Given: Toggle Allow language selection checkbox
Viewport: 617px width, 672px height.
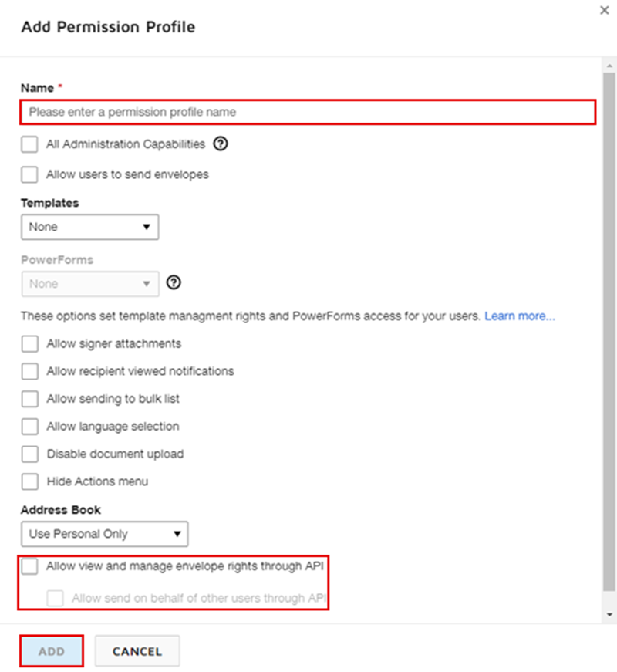Looking at the screenshot, I should (30, 427).
